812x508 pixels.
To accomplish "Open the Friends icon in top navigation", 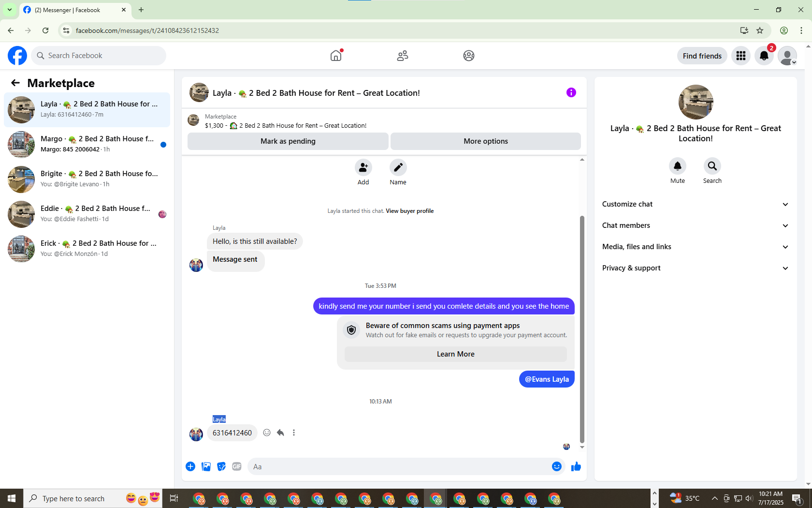I will point(403,56).
